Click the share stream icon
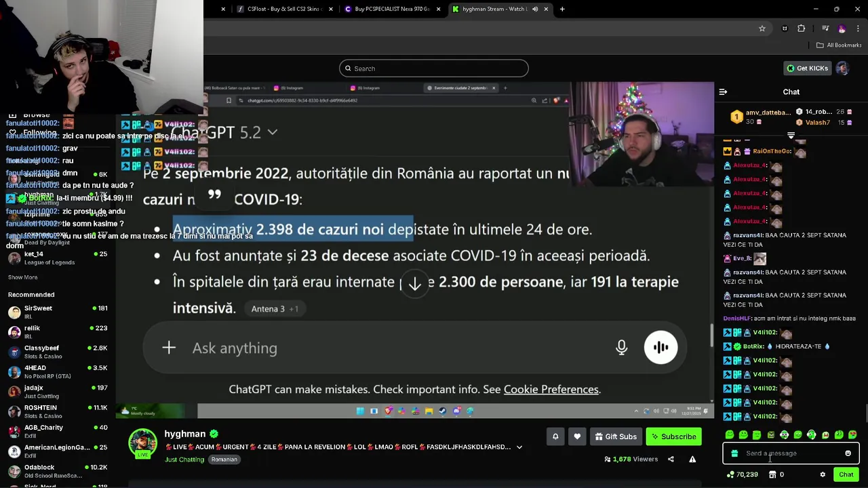Screen dimensions: 868x488 coord(671,459)
